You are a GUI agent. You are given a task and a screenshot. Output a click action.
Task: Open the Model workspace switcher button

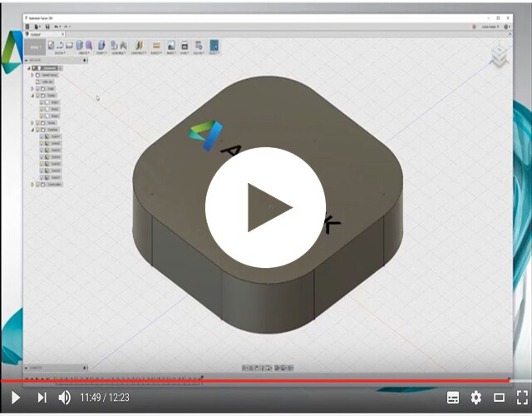pyautogui.click(x=35, y=47)
